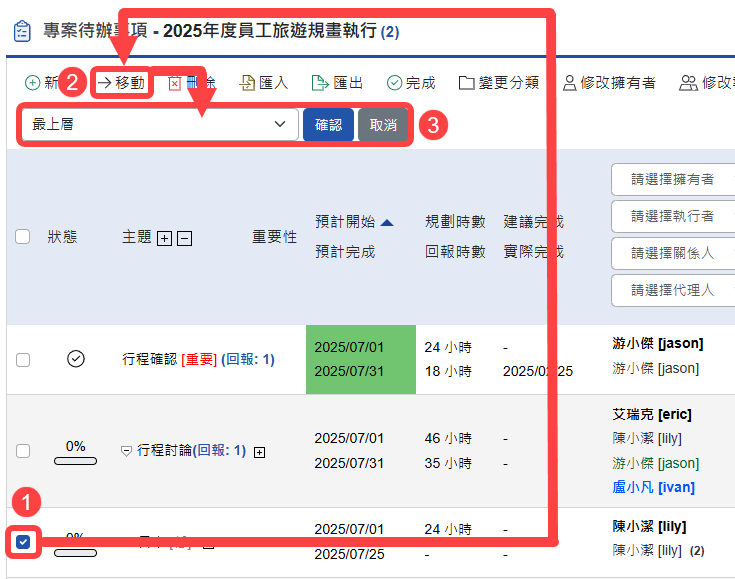Click the 匯入 (import) toolbar button
Viewport: 735px width, 579px height.
tap(263, 83)
